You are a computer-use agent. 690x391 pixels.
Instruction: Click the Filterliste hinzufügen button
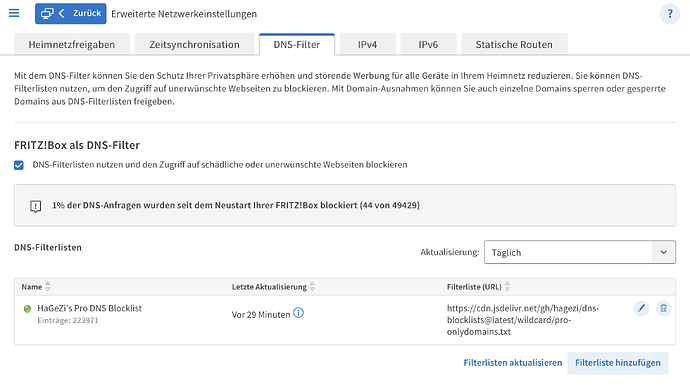pyautogui.click(x=617, y=363)
